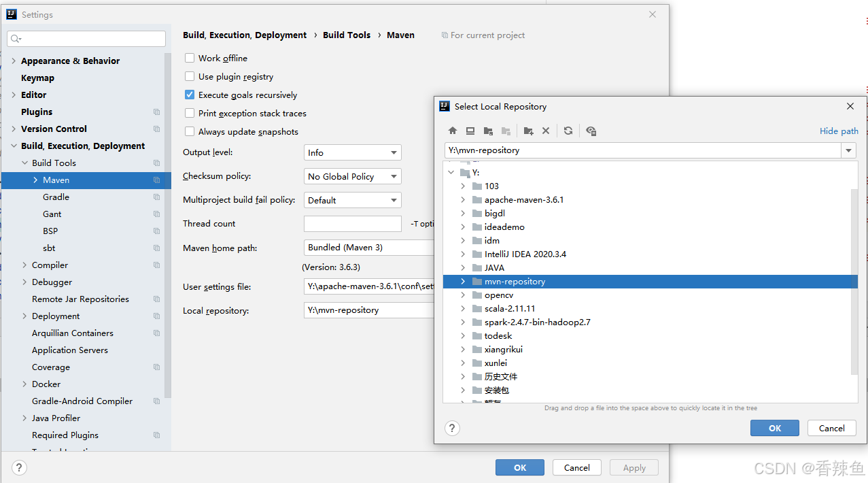Open Keymap settings page
The height and width of the screenshot is (483, 868).
(x=37, y=78)
